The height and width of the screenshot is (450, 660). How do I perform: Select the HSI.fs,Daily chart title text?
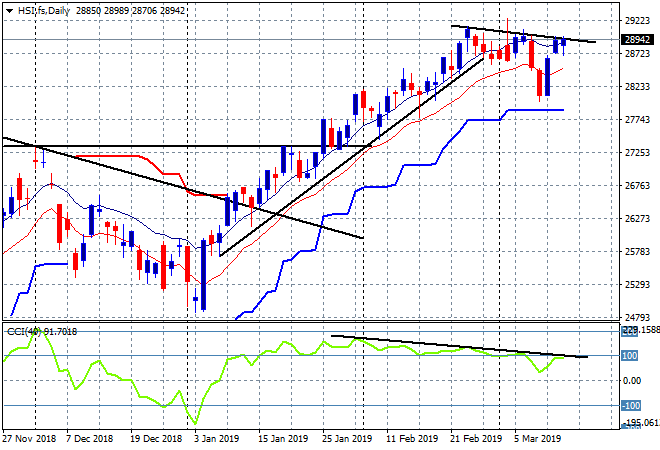tap(44, 11)
